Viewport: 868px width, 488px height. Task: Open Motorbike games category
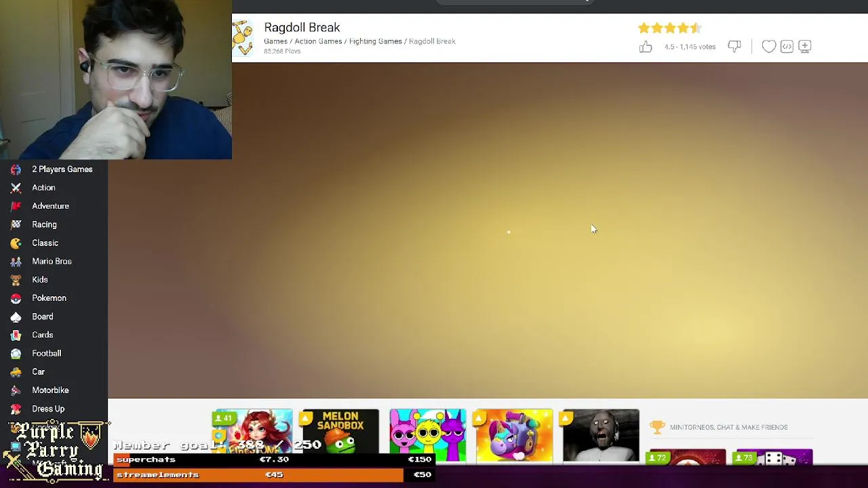click(x=50, y=390)
